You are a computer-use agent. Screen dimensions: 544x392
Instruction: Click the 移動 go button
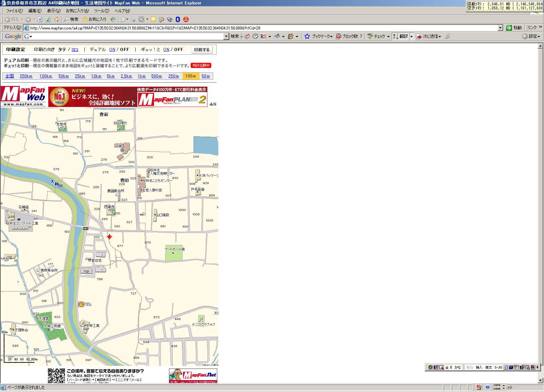pyautogui.click(x=514, y=28)
